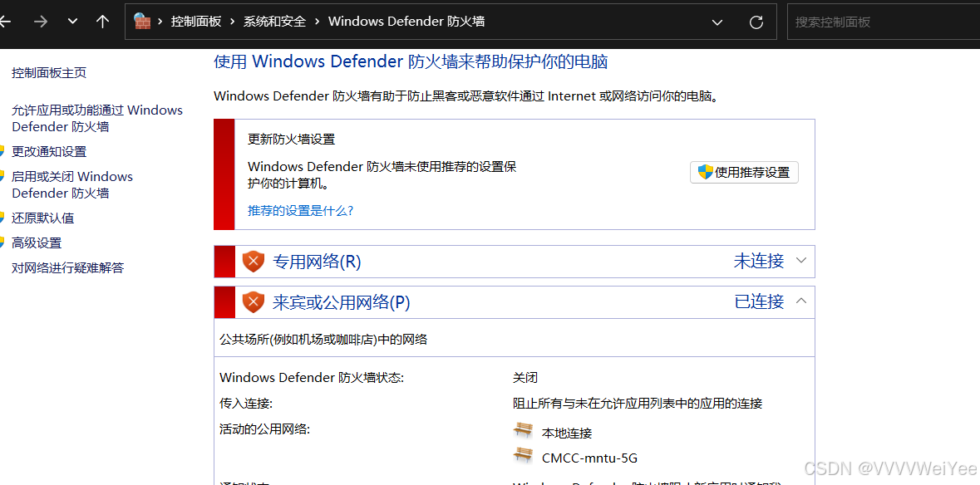This screenshot has height=485, width=980.
Task: Click the forward navigation arrow
Action: click(x=41, y=22)
